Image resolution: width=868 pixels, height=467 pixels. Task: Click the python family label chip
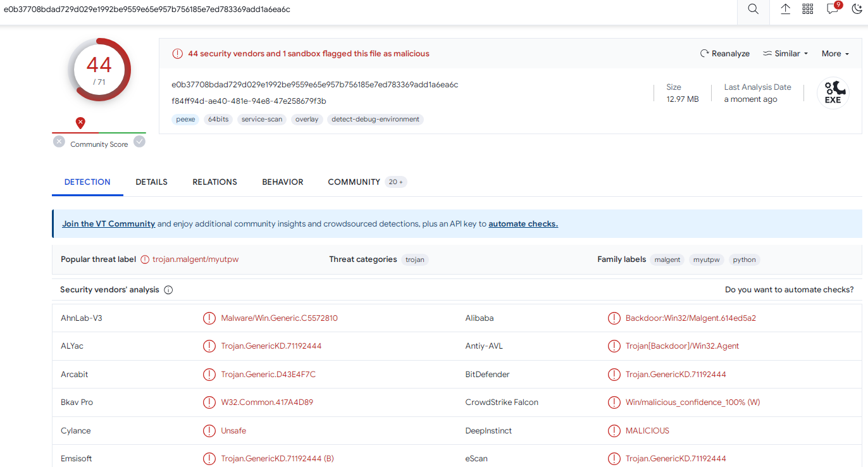[744, 259]
